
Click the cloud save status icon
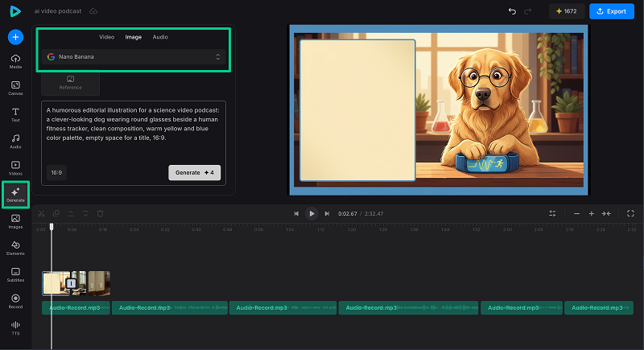(93, 11)
